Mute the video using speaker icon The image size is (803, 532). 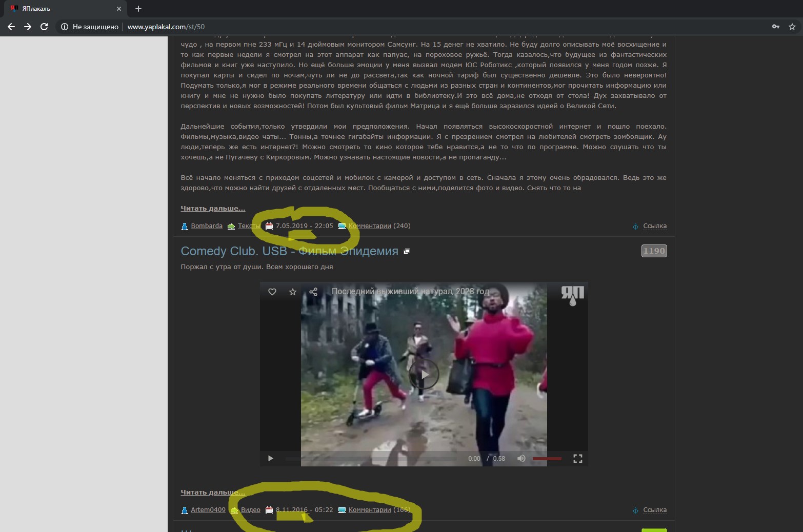click(521, 459)
